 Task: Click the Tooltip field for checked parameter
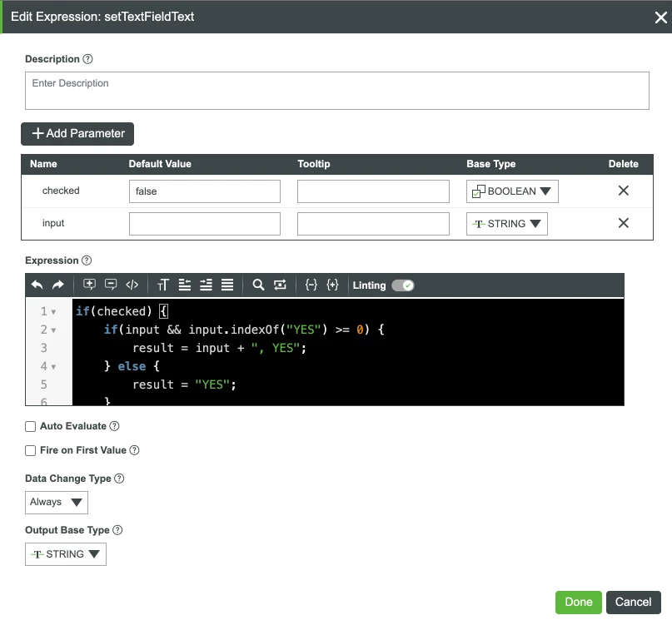373,191
